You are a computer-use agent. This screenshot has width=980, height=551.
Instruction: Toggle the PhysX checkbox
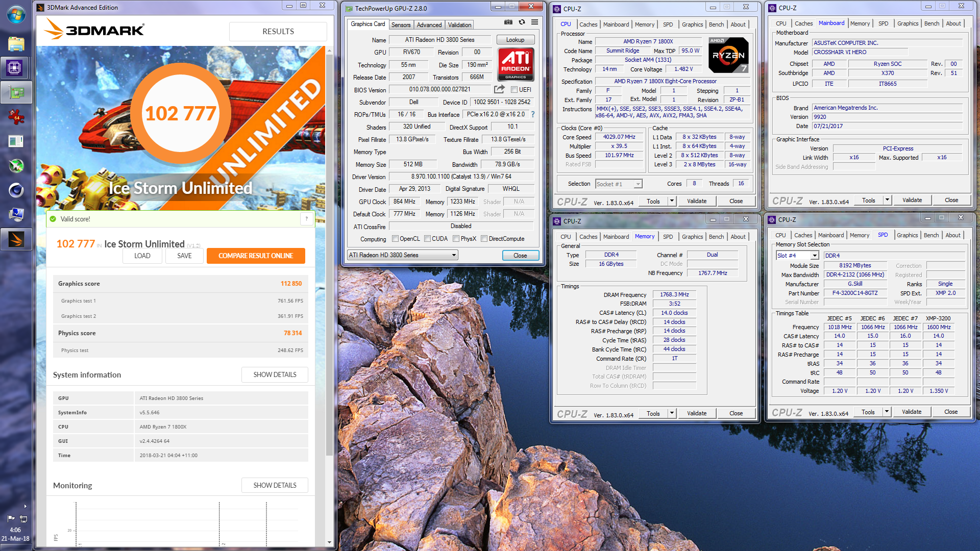point(456,239)
